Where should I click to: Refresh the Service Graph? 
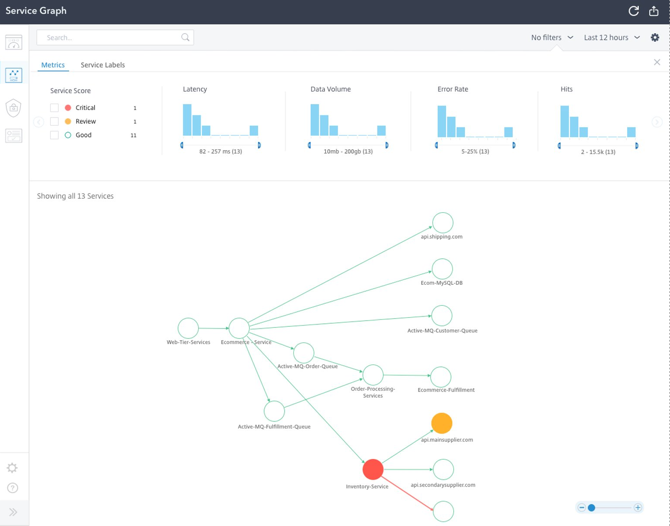click(634, 11)
